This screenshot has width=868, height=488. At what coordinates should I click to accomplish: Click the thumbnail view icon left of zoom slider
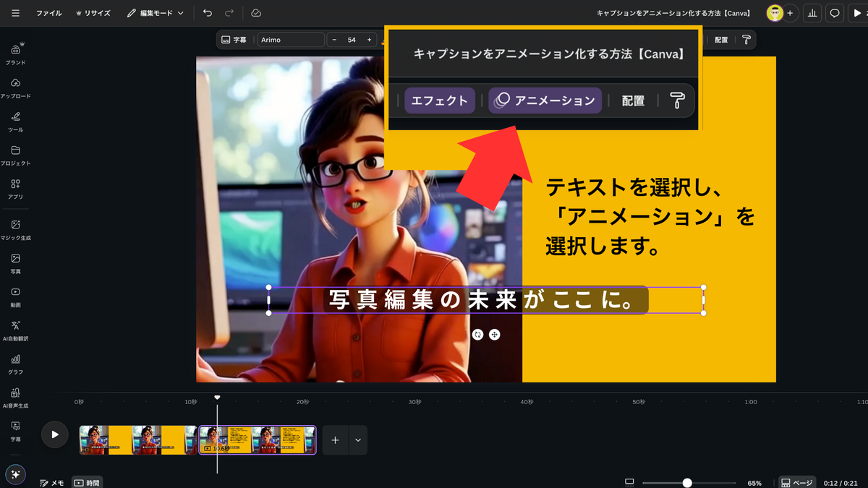[629, 482]
